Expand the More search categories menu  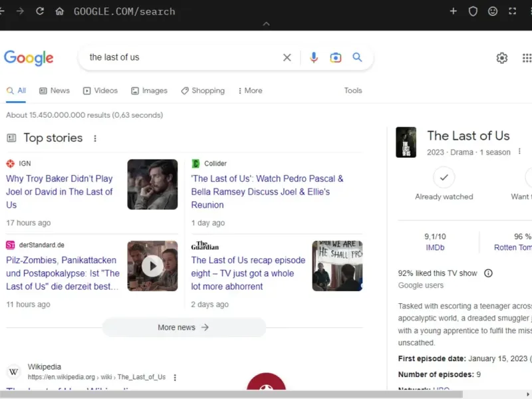pos(250,90)
